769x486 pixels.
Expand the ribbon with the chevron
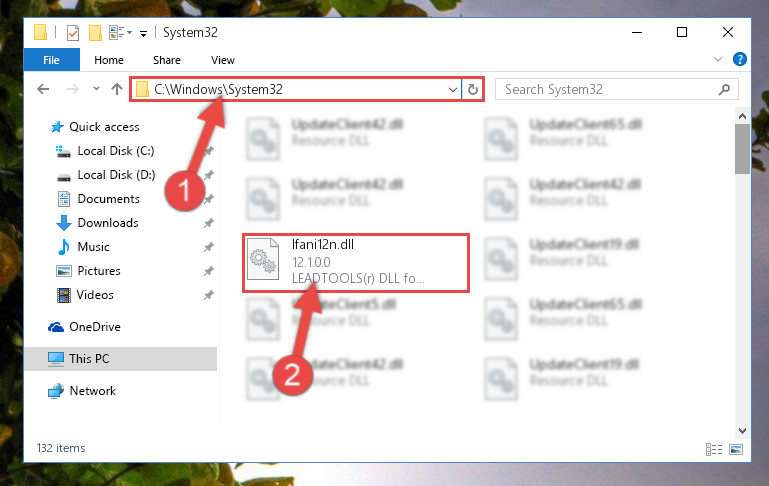pyautogui.click(x=718, y=59)
